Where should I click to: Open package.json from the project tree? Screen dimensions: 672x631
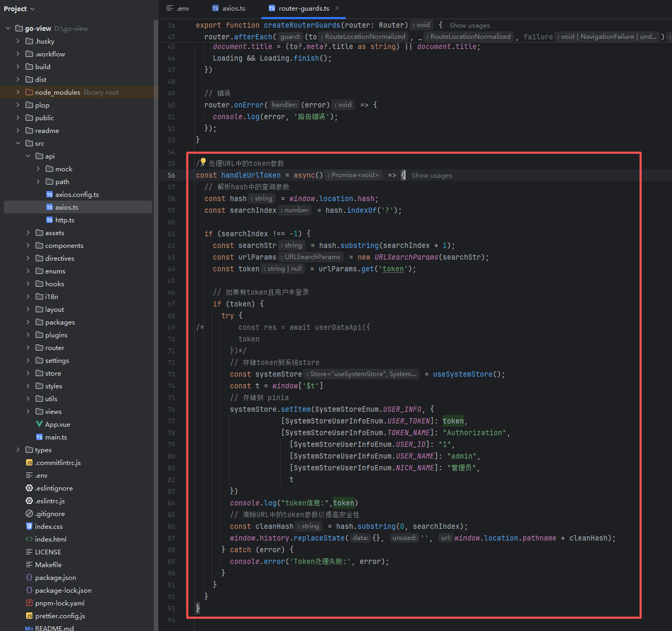[55, 577]
